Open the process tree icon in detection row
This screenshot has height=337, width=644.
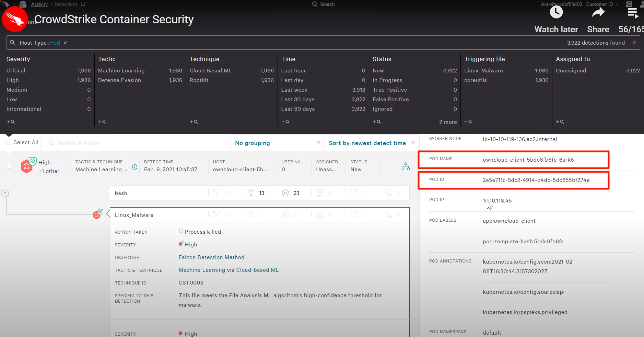(406, 166)
